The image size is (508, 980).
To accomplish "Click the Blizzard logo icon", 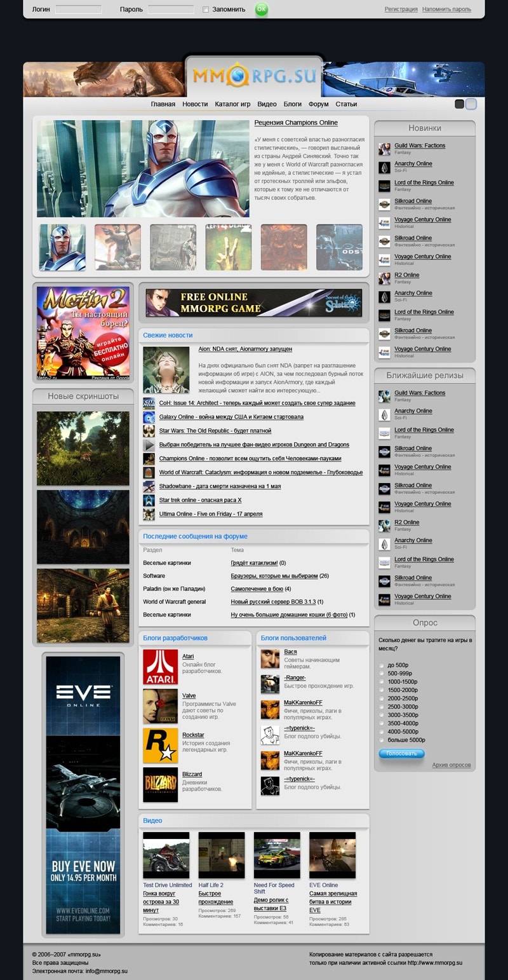I will pyautogui.click(x=161, y=785).
